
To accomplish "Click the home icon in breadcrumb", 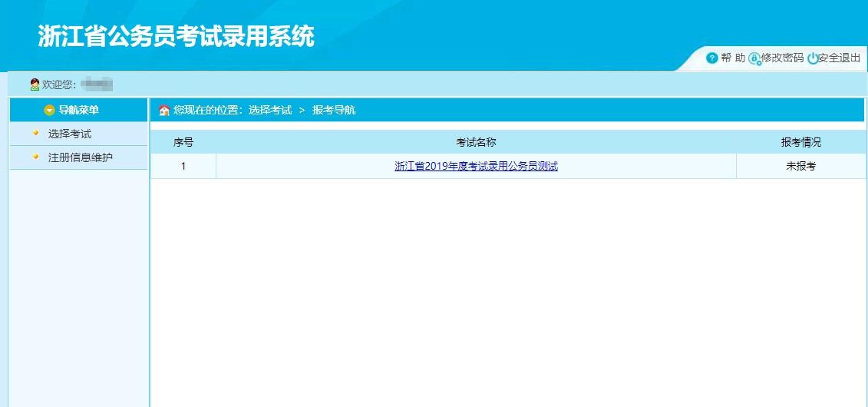I will [x=164, y=110].
